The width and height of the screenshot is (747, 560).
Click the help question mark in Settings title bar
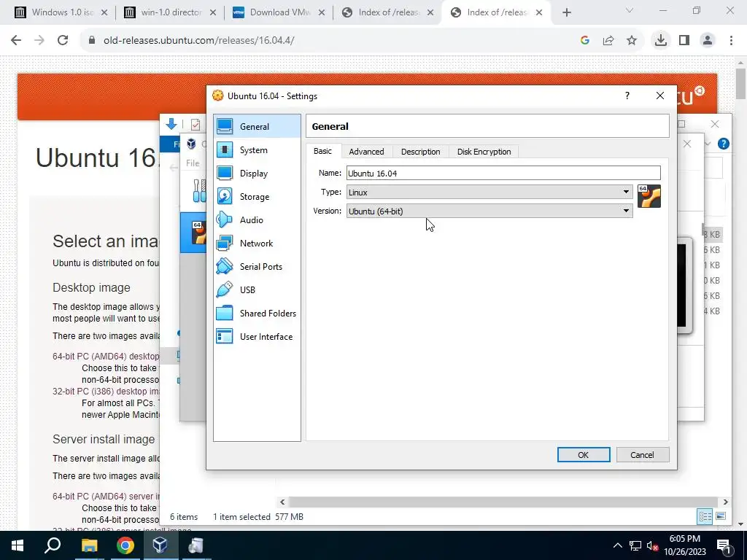pyautogui.click(x=627, y=96)
